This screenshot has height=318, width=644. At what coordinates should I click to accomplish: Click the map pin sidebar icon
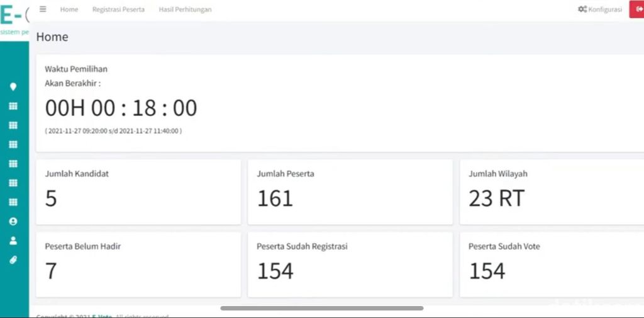coord(13,86)
